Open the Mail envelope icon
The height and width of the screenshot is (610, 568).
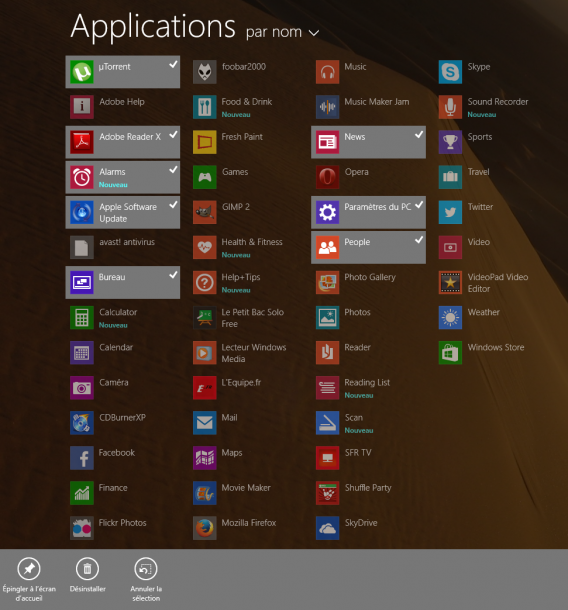pos(205,423)
